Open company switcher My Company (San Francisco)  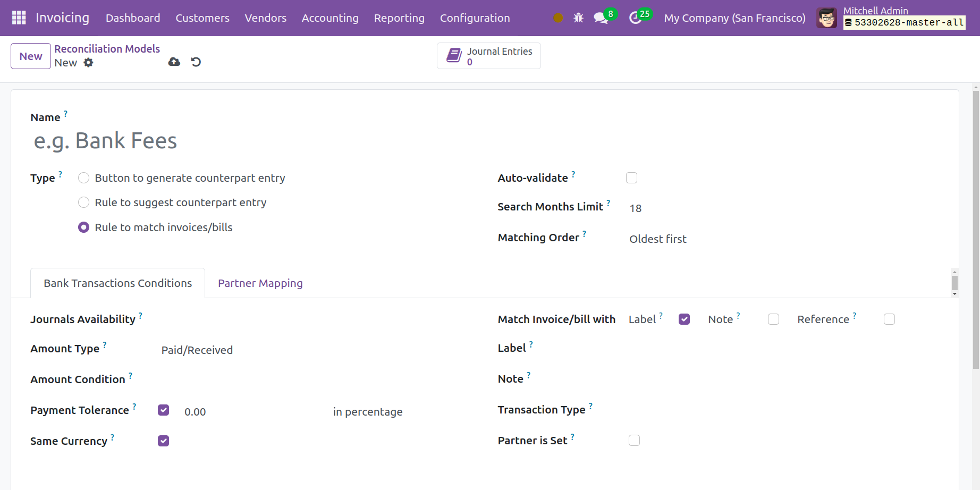click(734, 18)
